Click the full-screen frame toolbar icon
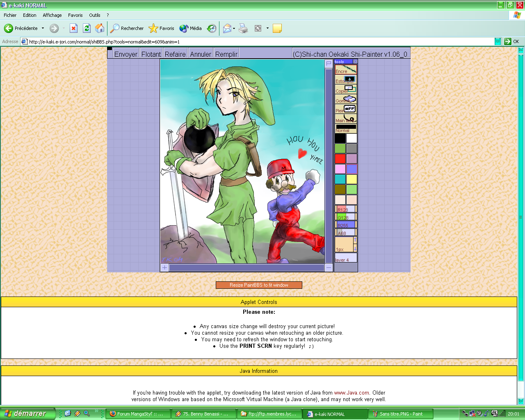 click(x=258, y=28)
